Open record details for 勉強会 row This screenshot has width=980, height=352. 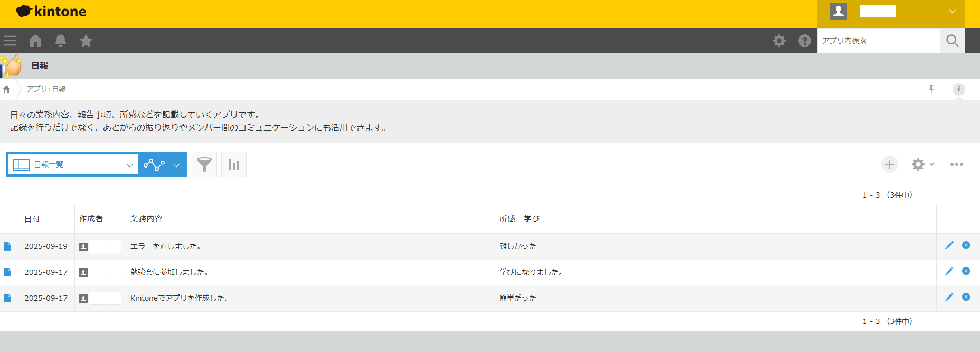point(7,272)
